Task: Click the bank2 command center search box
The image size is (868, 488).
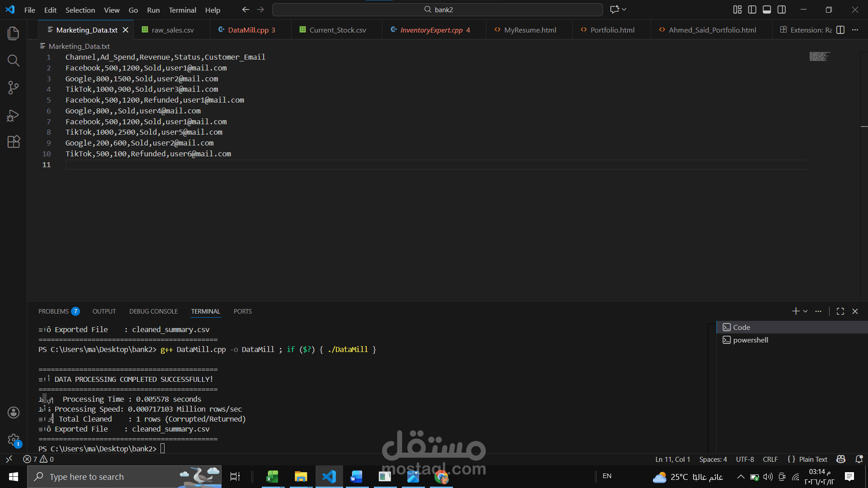Action: (x=438, y=9)
